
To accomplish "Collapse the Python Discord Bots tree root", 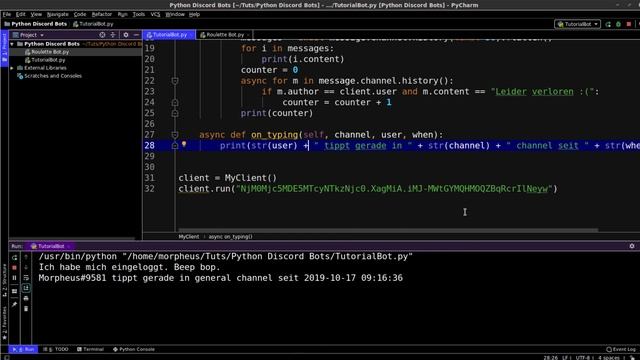I will [x=12, y=44].
